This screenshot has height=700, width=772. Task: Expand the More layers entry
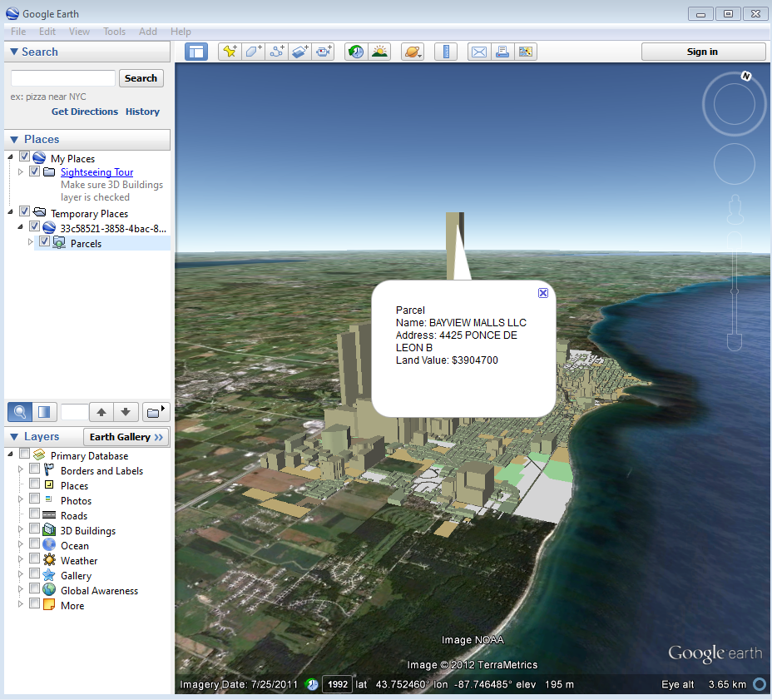pyautogui.click(x=19, y=605)
